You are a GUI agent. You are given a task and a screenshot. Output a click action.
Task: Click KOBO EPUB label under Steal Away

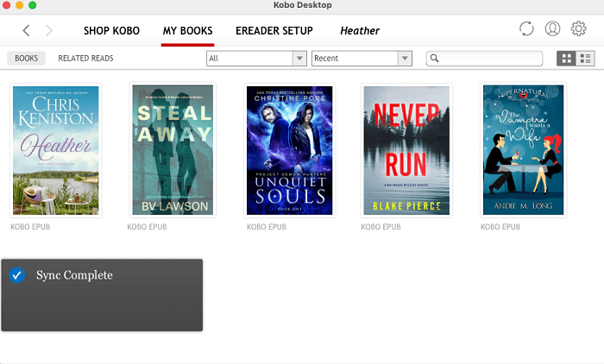point(148,227)
